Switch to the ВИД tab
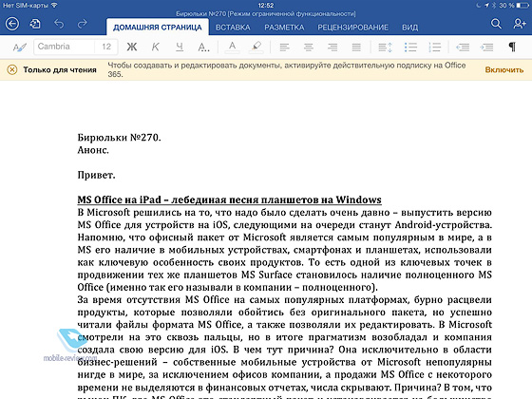 coord(409,28)
